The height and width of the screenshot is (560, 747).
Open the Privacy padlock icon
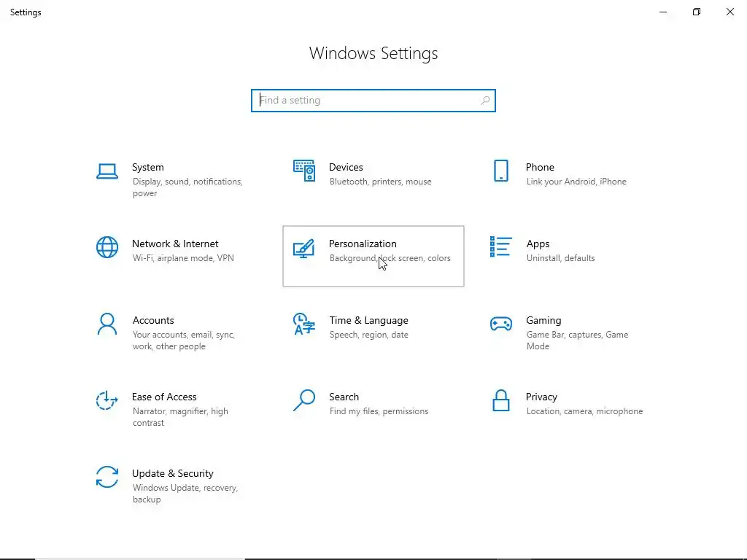pos(500,400)
